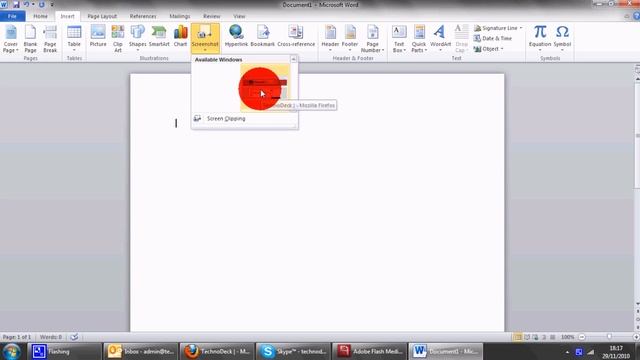Add a Signature Line

pyautogui.click(x=498, y=28)
